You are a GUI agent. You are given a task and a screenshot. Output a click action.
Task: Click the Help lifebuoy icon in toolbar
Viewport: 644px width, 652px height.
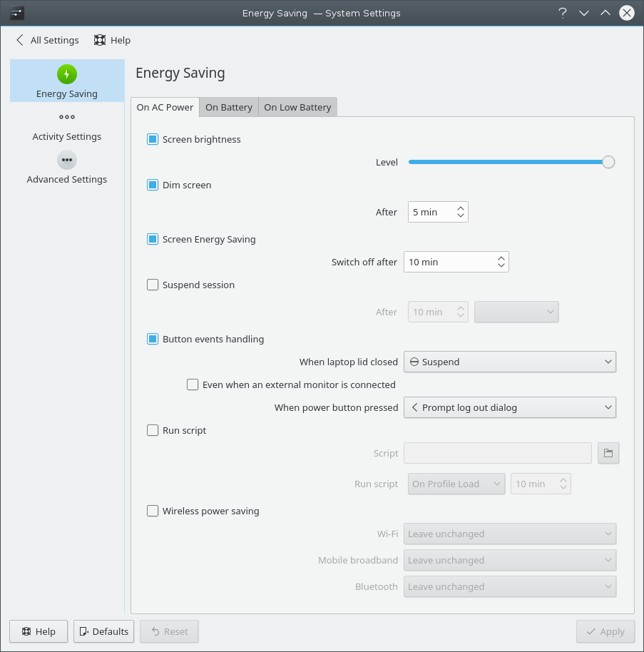pos(100,40)
